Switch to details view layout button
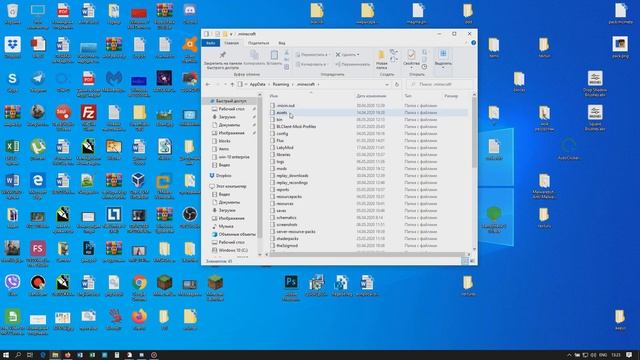640x360 pixels. (465, 261)
